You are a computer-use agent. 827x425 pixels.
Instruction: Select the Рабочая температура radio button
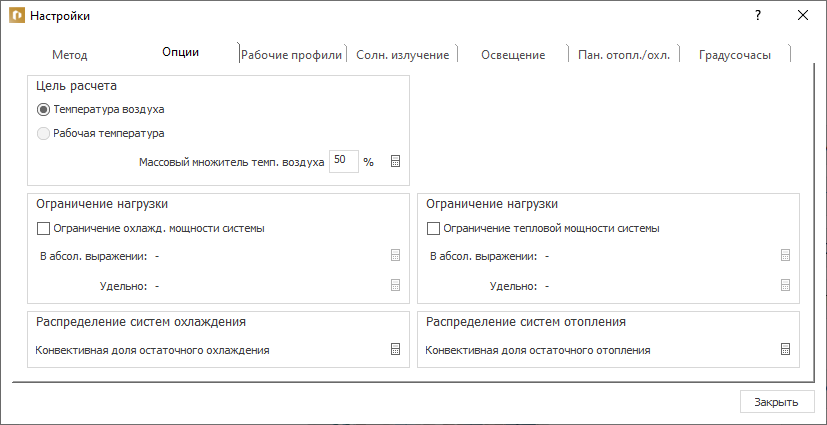pyautogui.click(x=44, y=133)
